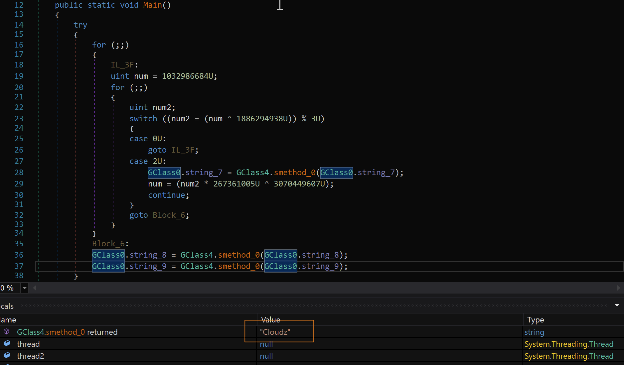Click the System.Threading.Thread type for thread2

(x=569, y=356)
